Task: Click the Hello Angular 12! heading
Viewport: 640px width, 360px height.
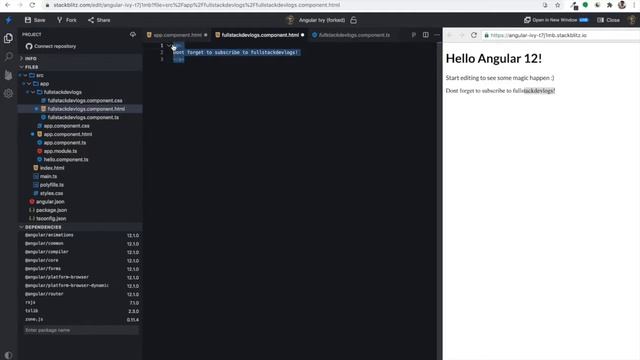Action: (x=494, y=58)
